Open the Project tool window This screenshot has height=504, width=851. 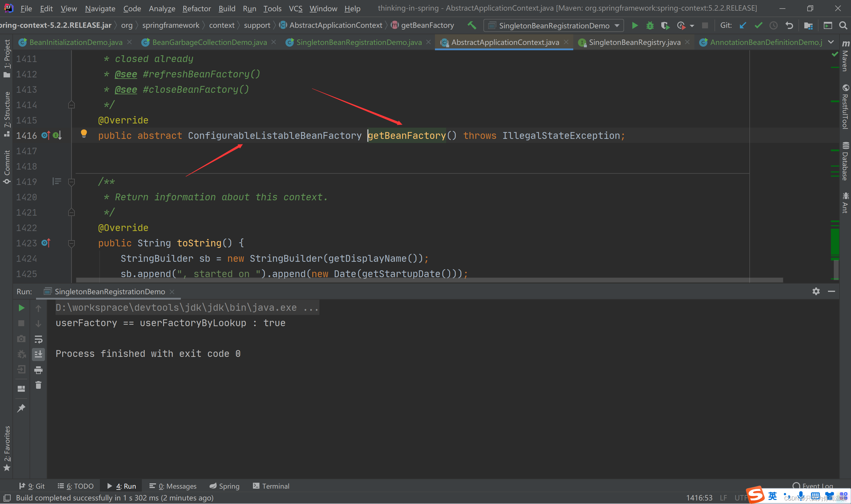pyautogui.click(x=7, y=58)
